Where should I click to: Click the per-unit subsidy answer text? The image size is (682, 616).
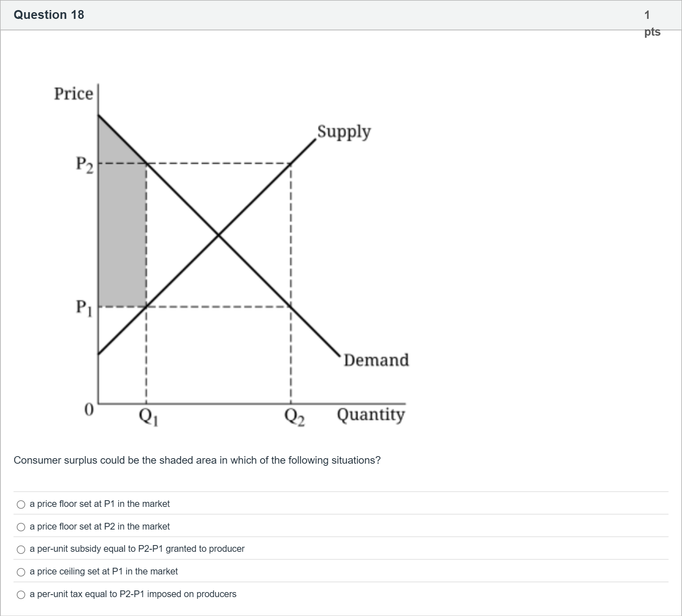137,548
